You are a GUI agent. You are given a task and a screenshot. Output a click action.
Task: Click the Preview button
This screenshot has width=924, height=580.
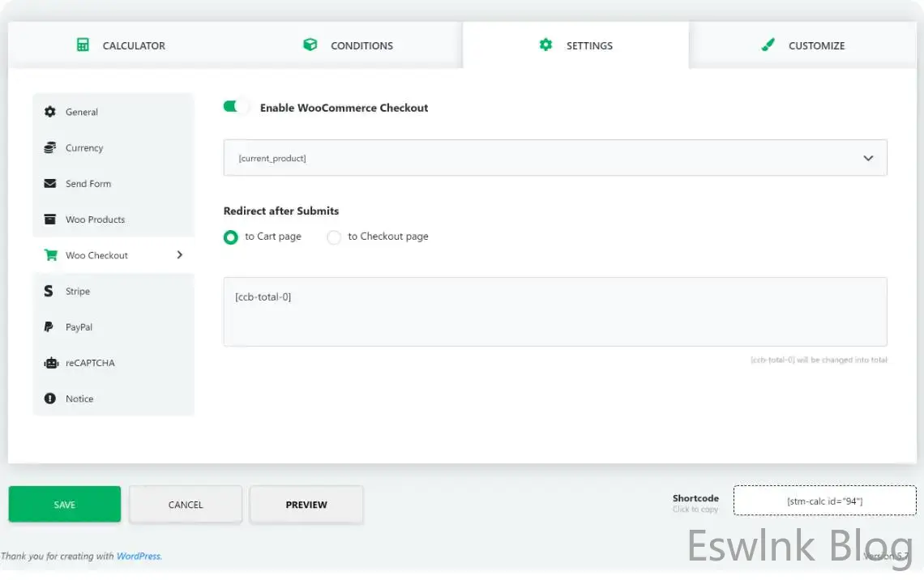point(306,505)
